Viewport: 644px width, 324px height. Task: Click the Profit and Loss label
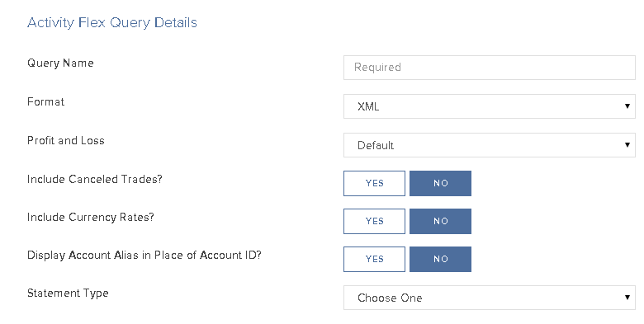click(x=66, y=141)
